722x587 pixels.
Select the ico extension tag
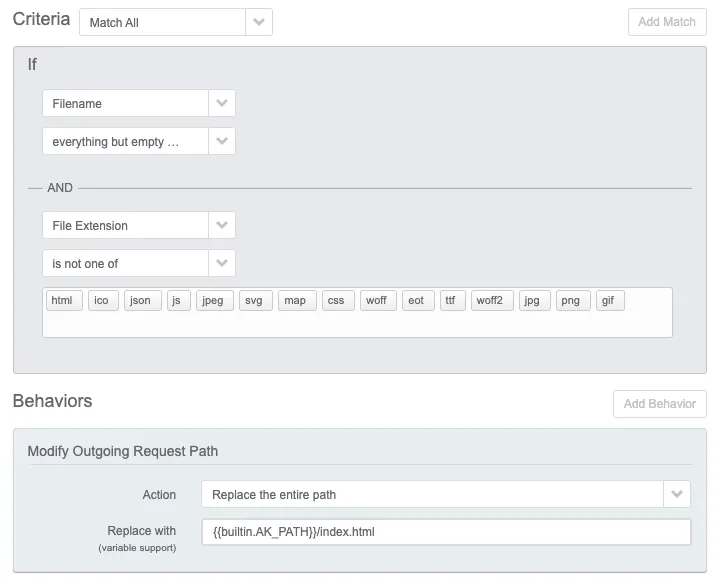(x=101, y=300)
